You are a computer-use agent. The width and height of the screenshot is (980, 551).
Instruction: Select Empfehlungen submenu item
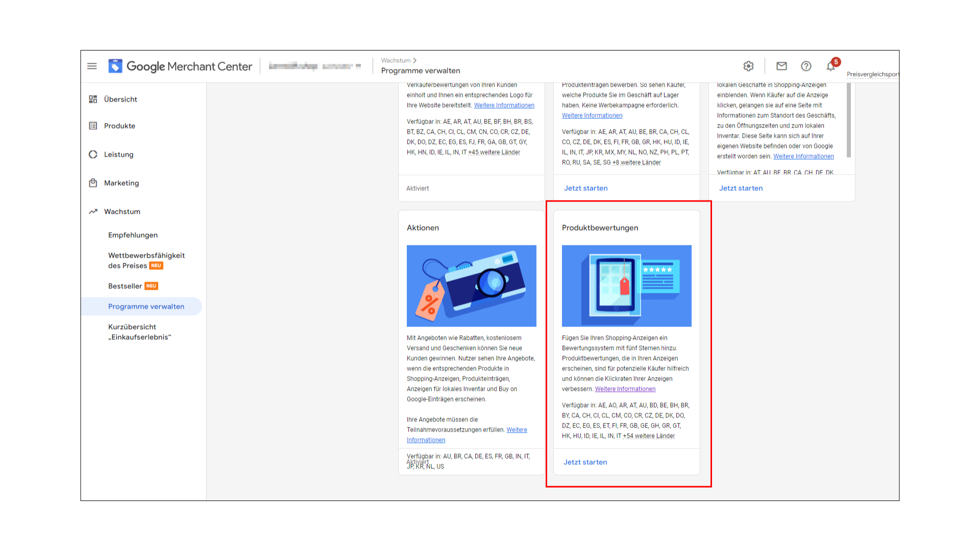coord(133,235)
